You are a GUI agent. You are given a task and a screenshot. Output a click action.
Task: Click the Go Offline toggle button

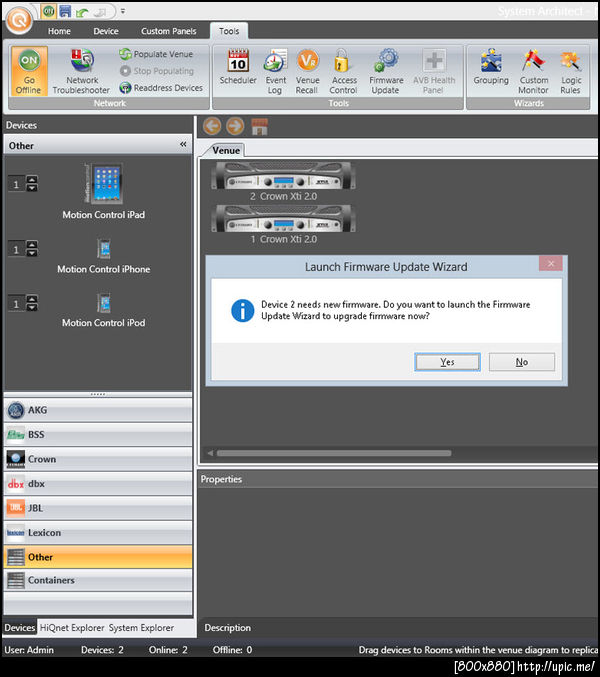click(x=28, y=71)
